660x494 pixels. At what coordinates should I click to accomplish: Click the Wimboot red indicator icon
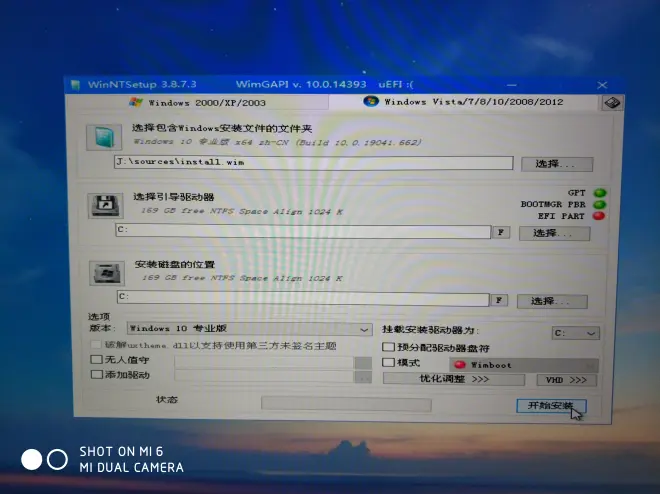(x=460, y=365)
